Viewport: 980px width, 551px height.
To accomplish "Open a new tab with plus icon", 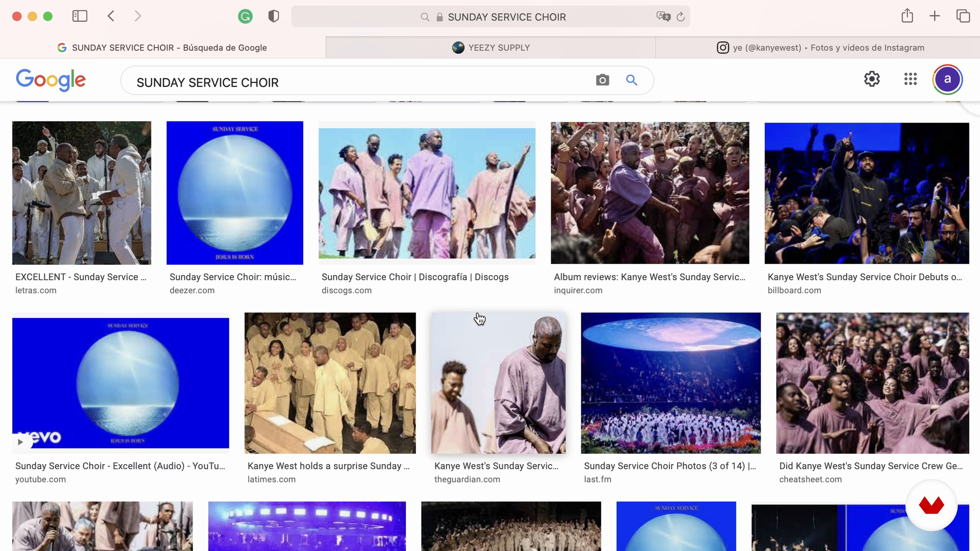I will [x=935, y=16].
